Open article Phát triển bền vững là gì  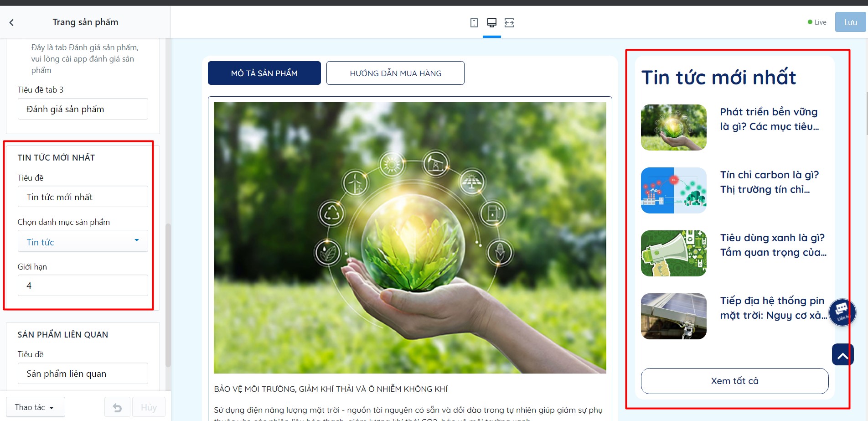click(770, 119)
